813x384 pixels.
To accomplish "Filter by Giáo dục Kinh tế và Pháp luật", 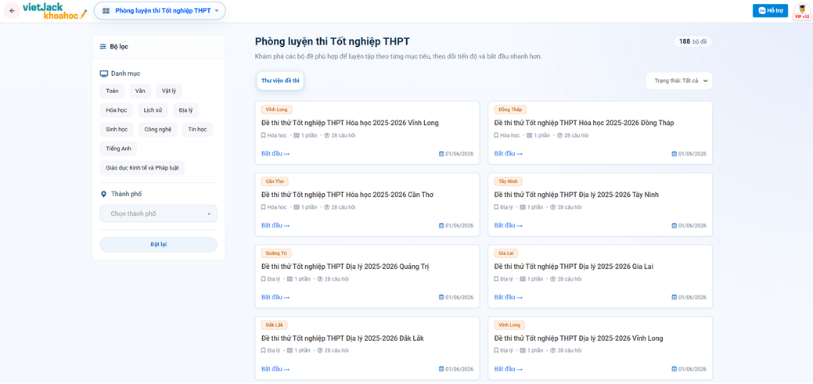I will pos(142,168).
